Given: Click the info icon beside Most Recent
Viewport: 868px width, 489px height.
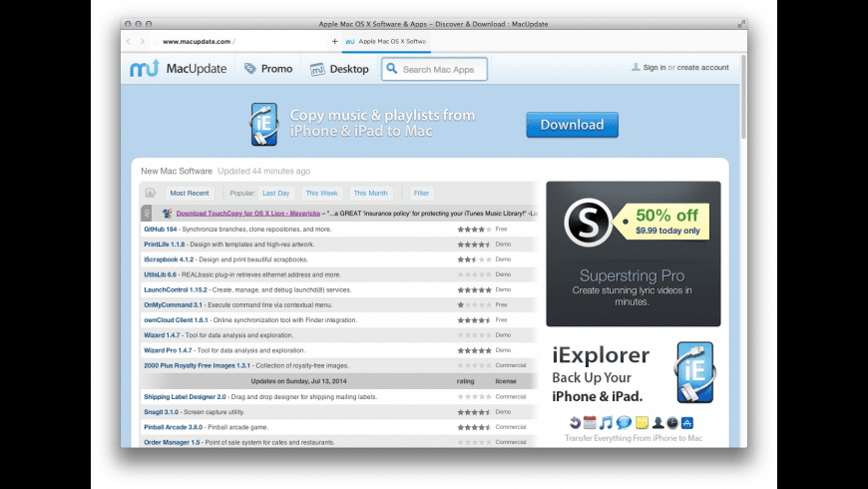Looking at the screenshot, I should pyautogui.click(x=150, y=193).
